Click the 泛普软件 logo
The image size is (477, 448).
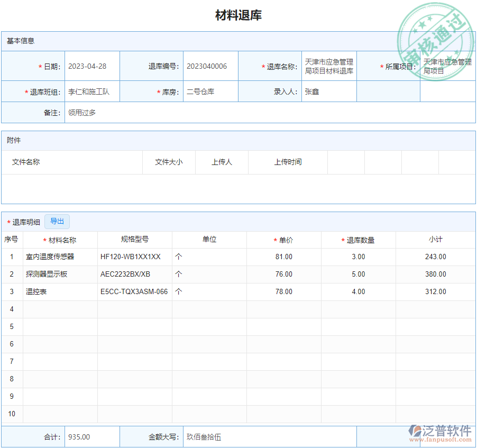(440, 432)
